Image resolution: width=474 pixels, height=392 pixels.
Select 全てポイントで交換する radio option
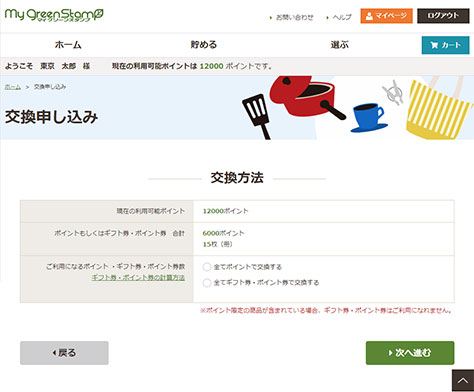click(207, 267)
